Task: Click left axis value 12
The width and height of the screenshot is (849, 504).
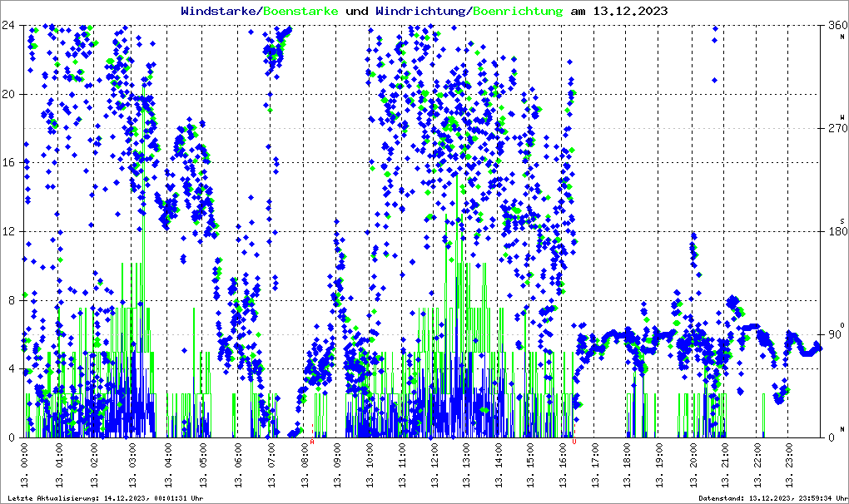Action: [x=7, y=231]
